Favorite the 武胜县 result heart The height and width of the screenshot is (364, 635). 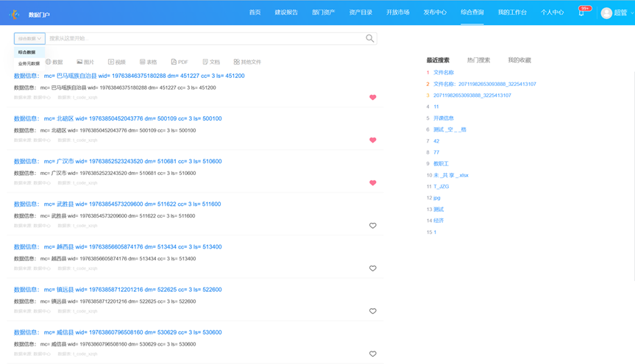coord(372,226)
